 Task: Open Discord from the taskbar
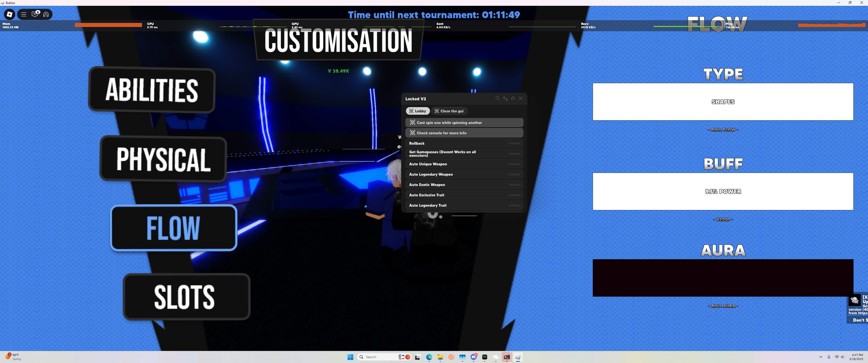click(x=473, y=357)
